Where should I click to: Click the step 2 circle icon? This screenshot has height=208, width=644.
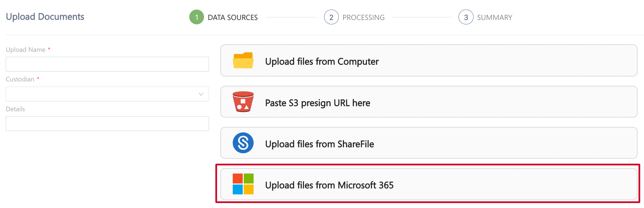click(331, 17)
